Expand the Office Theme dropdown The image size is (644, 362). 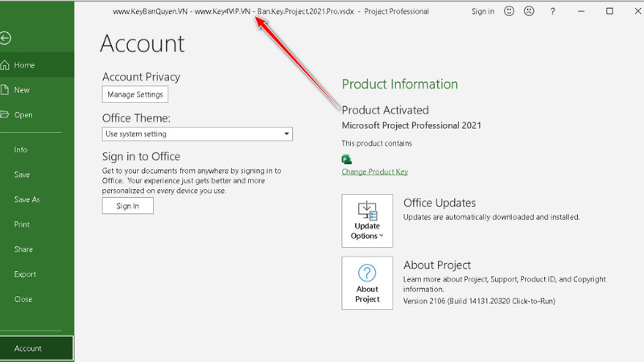[x=287, y=134]
